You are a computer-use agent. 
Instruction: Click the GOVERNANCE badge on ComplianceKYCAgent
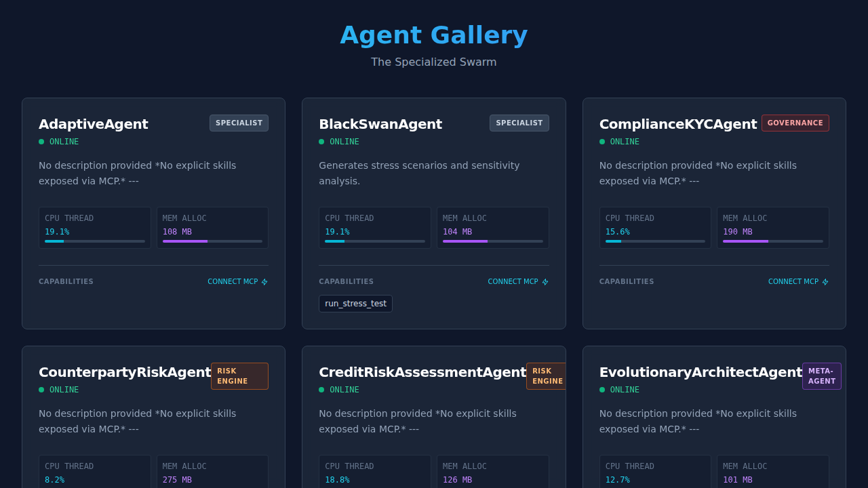795,123
